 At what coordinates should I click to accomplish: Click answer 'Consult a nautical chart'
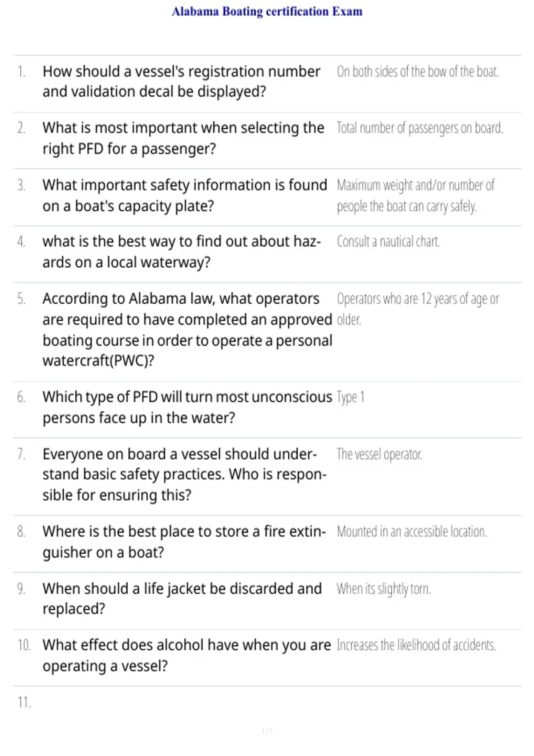click(x=388, y=241)
